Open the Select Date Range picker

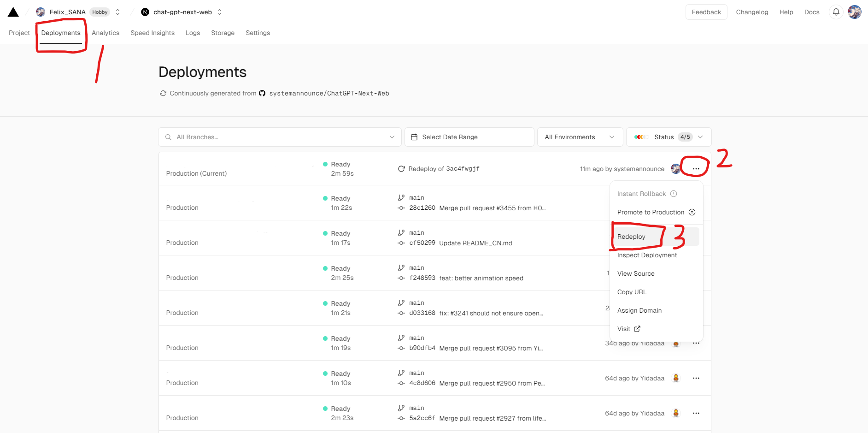(469, 137)
